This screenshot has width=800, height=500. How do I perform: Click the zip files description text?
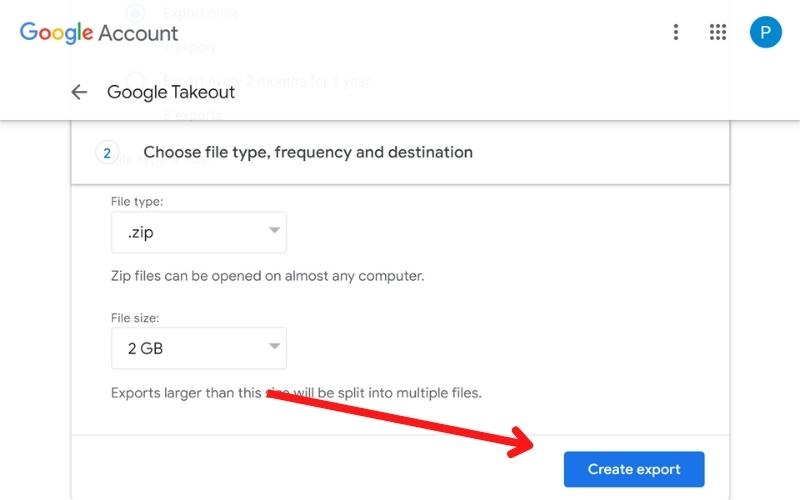pos(267,275)
